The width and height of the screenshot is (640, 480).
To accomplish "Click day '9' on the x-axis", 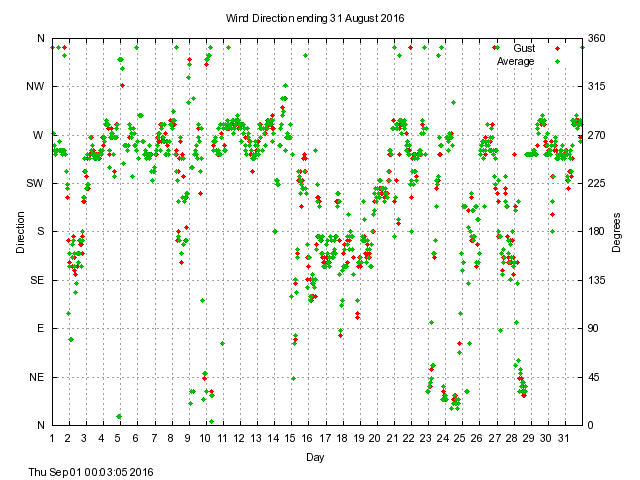I will (x=187, y=438).
